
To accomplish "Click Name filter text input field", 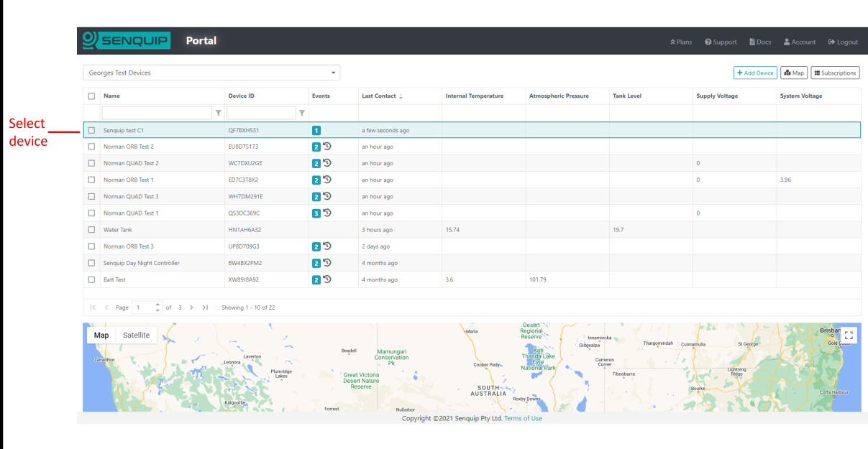I will (x=157, y=113).
